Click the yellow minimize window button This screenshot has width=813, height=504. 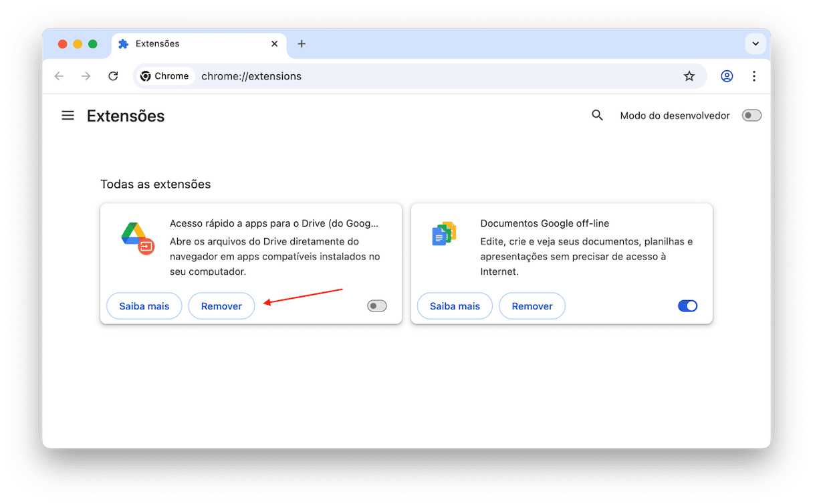tap(78, 44)
